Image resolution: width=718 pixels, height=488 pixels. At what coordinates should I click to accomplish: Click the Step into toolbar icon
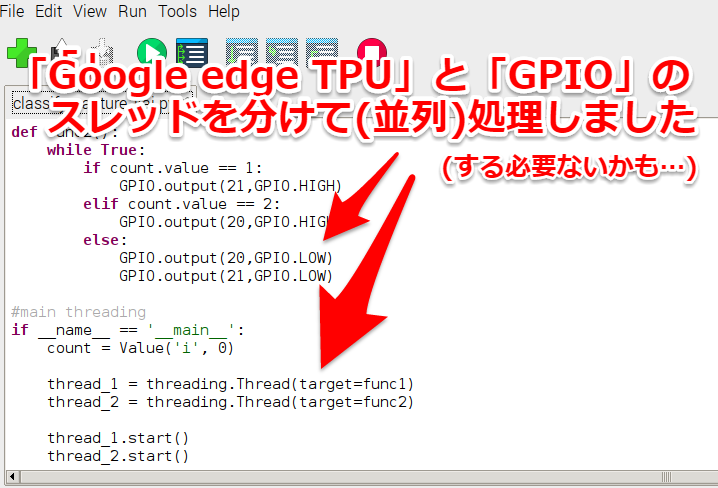click(282, 53)
